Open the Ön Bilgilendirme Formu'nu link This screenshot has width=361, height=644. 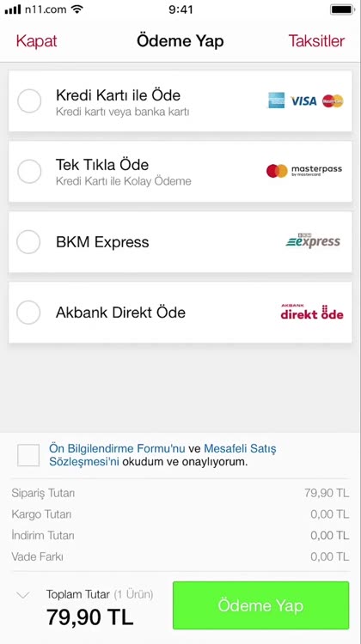point(117,448)
